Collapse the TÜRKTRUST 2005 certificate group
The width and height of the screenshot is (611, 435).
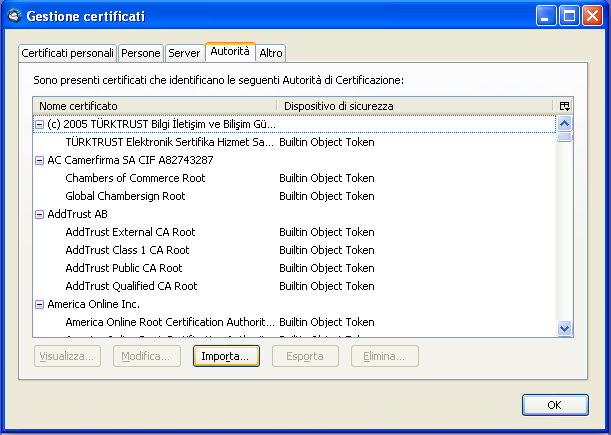pyautogui.click(x=39, y=124)
